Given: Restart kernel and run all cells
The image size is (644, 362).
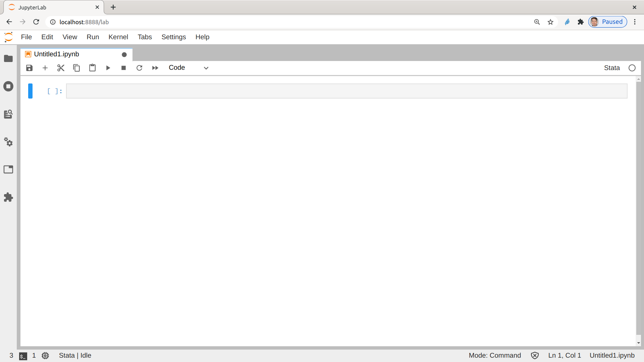Looking at the screenshot, I should pyautogui.click(x=155, y=68).
